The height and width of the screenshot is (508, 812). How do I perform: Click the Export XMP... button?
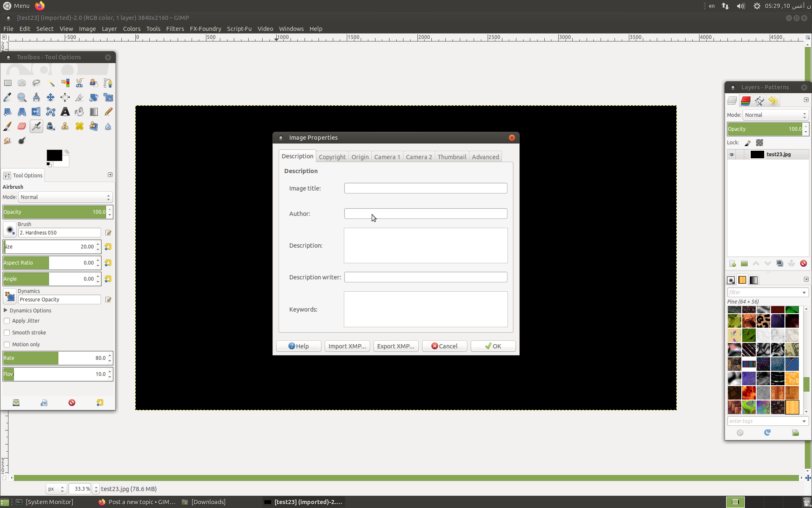click(396, 346)
